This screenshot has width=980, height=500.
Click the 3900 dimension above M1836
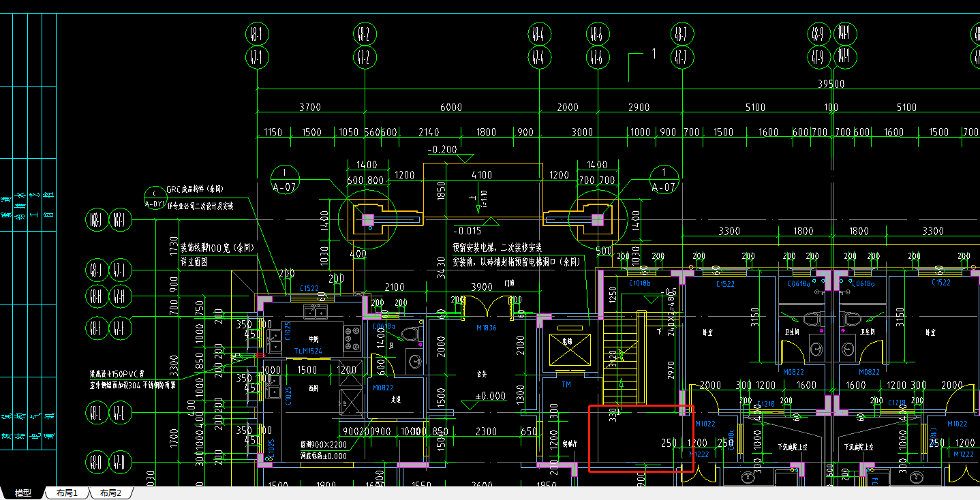point(482,287)
